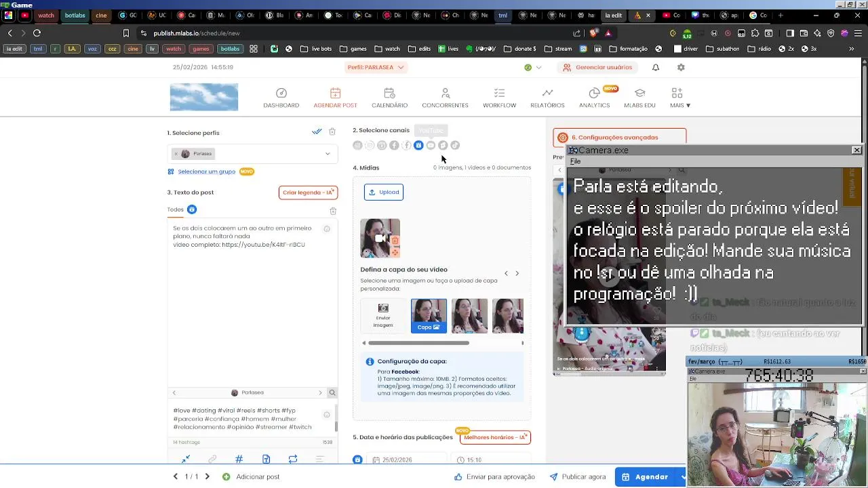Image resolution: width=868 pixels, height=488 pixels.
Task: Click Criar legenda - IA button
Action: [308, 192]
